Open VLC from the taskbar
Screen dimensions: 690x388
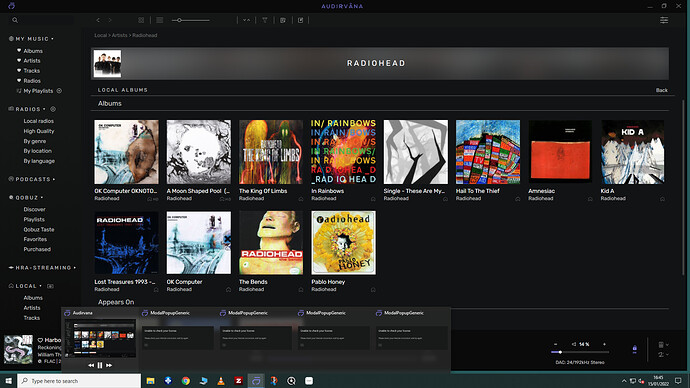[x=221, y=381]
